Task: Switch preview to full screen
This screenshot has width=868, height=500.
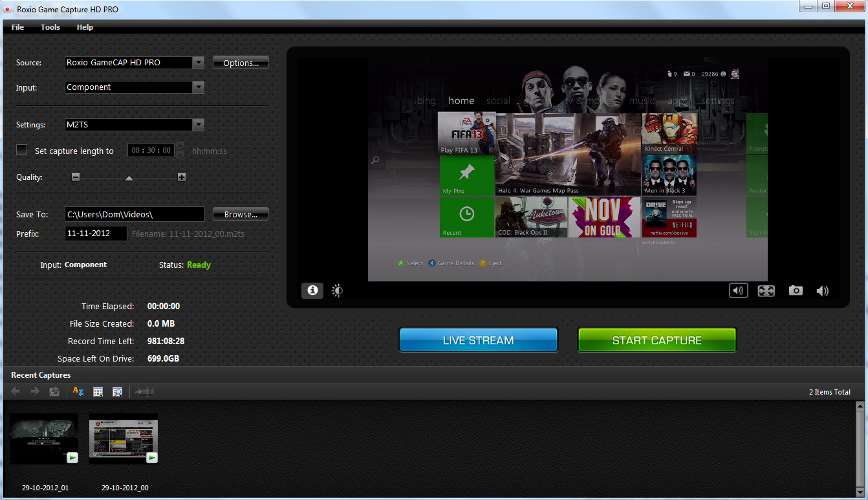Action: click(x=766, y=291)
